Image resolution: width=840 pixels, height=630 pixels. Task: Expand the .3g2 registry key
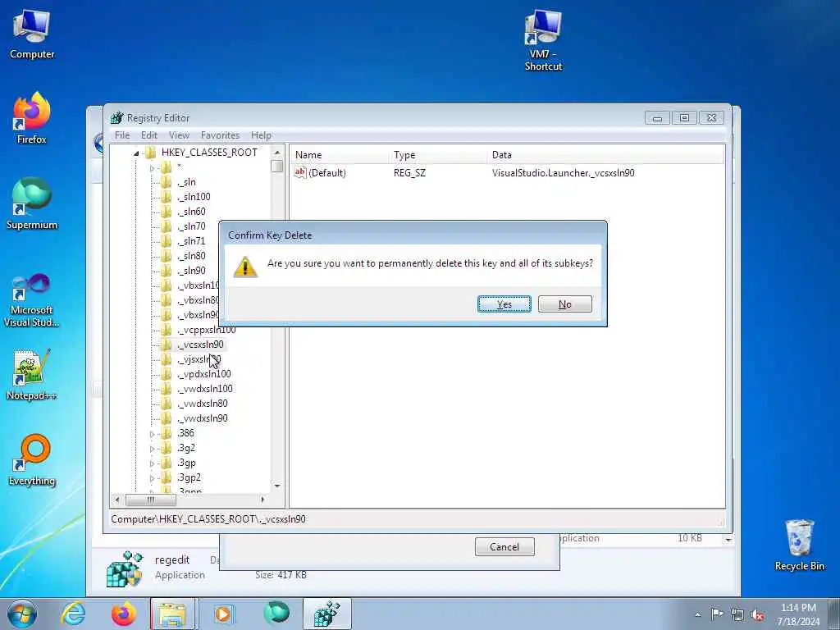tap(152, 449)
